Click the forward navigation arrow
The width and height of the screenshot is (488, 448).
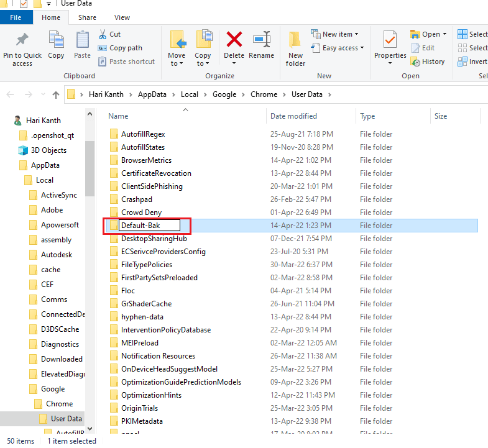(29, 94)
